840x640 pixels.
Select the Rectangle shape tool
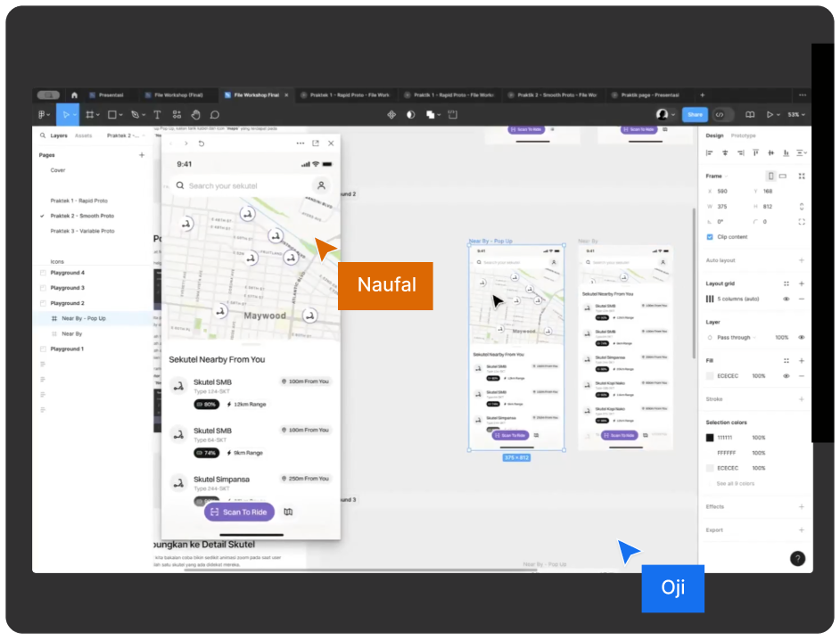112,115
